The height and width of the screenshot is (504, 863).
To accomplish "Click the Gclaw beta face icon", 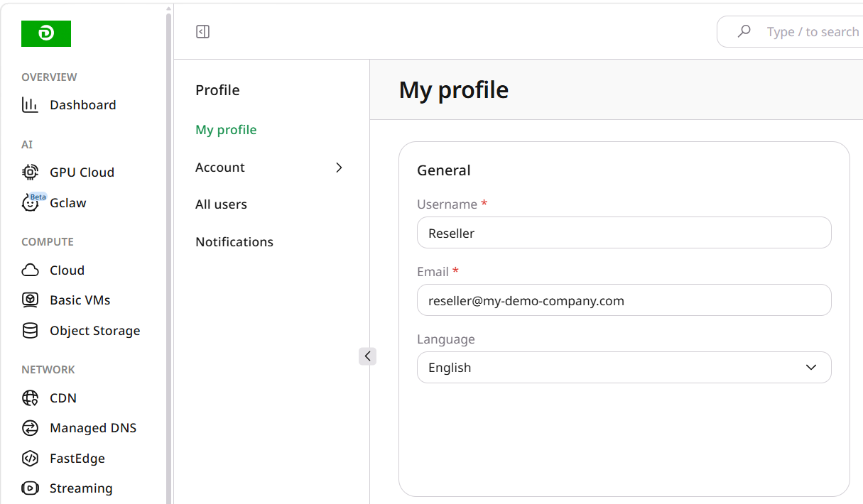I will (x=30, y=203).
